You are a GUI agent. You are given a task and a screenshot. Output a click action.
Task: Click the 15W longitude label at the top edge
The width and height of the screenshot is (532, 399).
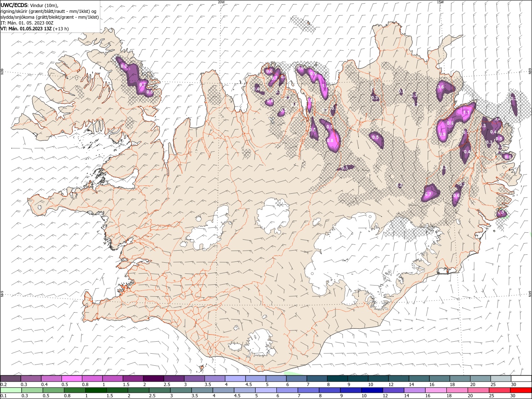(x=440, y=2)
